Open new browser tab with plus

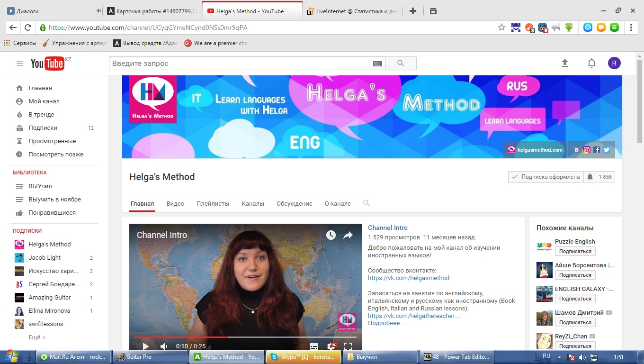point(413,11)
